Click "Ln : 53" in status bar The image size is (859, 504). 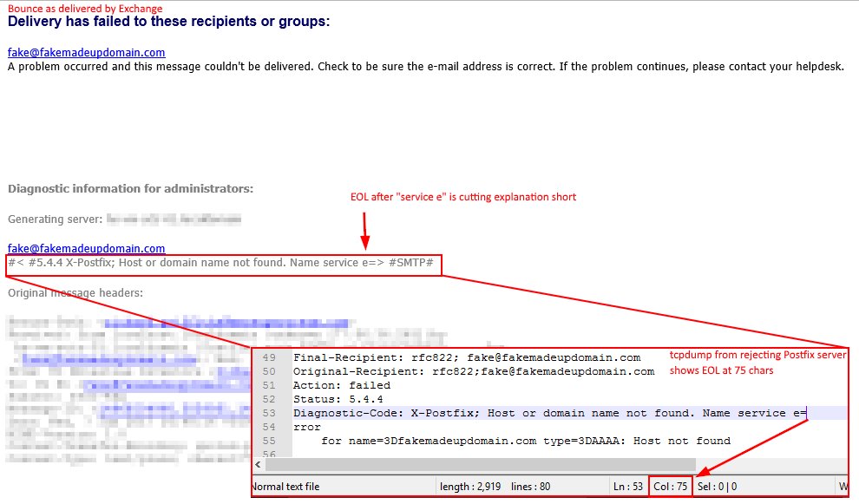point(628,487)
